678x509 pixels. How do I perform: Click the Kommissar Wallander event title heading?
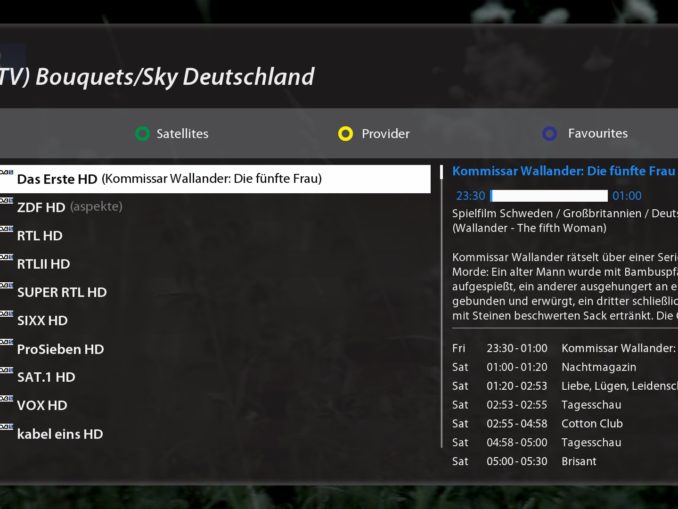point(564,171)
